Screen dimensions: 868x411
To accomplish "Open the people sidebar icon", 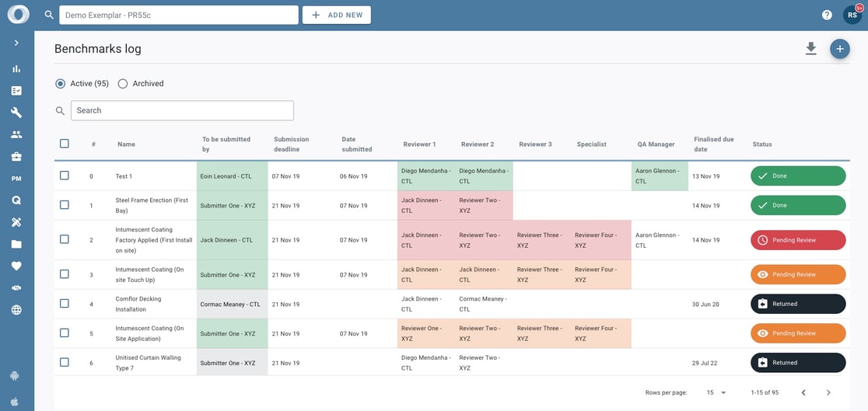I will 16,134.
